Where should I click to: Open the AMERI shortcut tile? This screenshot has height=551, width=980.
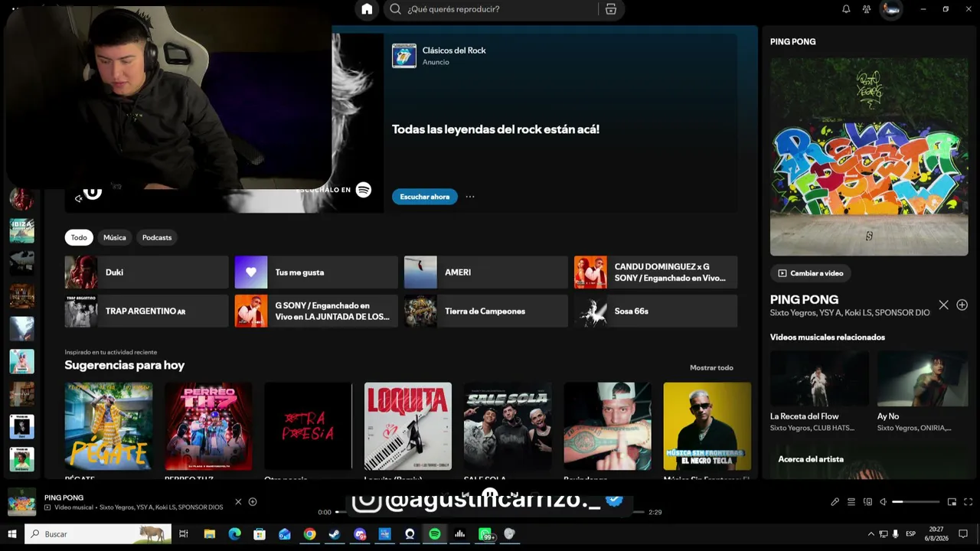486,272
